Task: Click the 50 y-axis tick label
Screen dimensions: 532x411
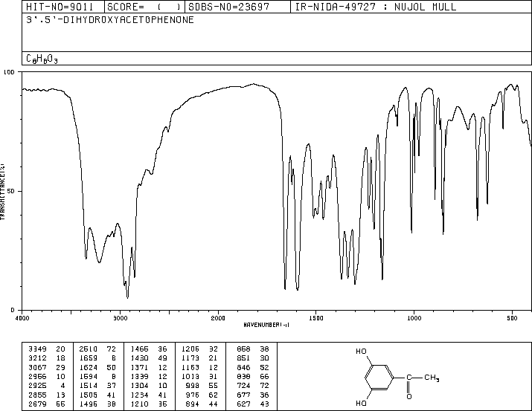Action: point(10,191)
